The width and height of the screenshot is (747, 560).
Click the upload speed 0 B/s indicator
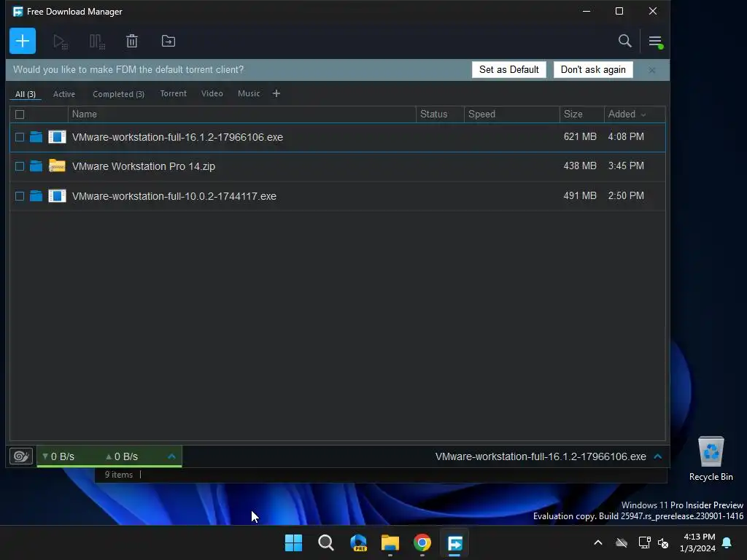click(x=122, y=456)
